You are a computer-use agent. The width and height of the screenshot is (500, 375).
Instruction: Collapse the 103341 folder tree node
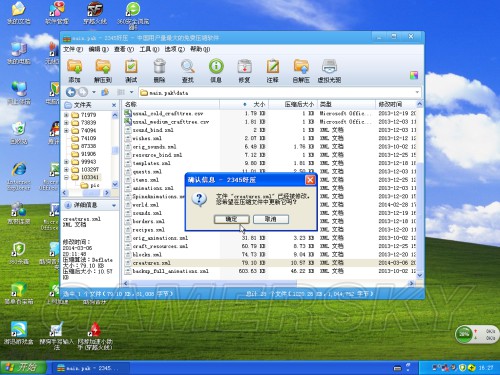pyautogui.click(x=66, y=177)
